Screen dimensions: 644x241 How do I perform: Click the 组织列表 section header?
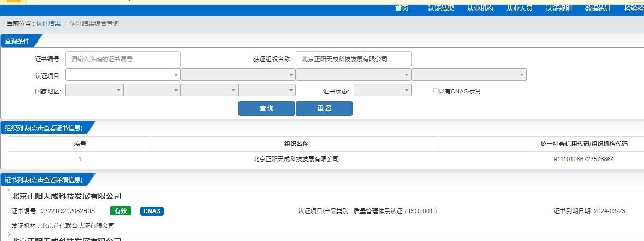click(x=44, y=128)
